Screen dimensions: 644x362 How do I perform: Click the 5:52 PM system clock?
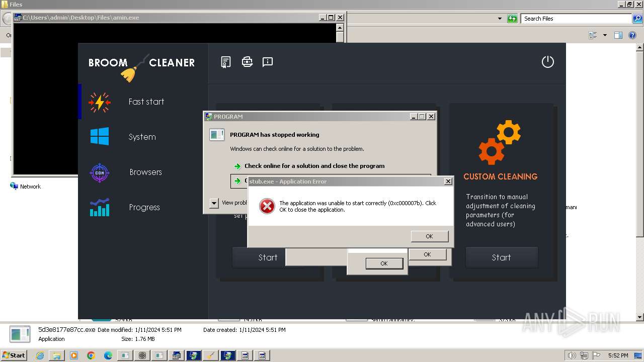click(618, 355)
